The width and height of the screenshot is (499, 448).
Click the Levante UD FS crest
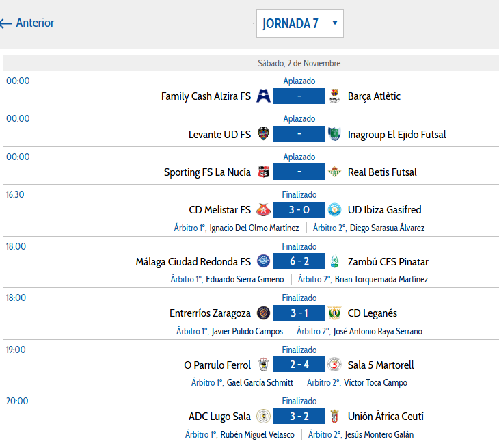(263, 135)
